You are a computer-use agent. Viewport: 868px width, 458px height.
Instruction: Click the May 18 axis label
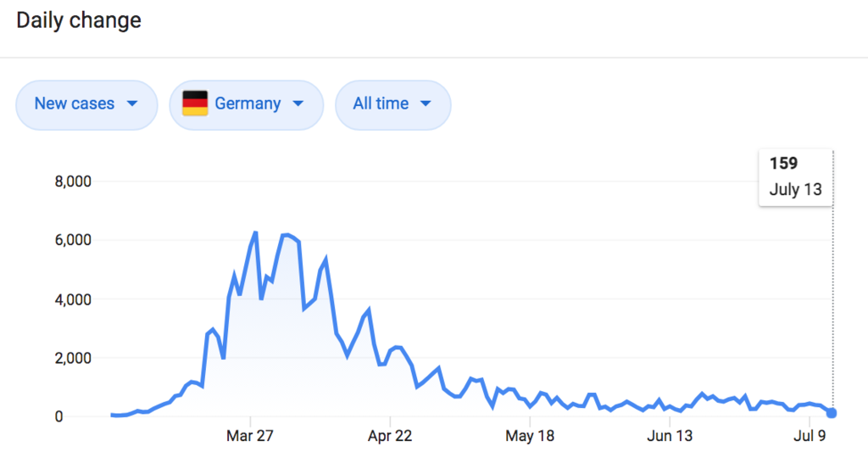530,436
